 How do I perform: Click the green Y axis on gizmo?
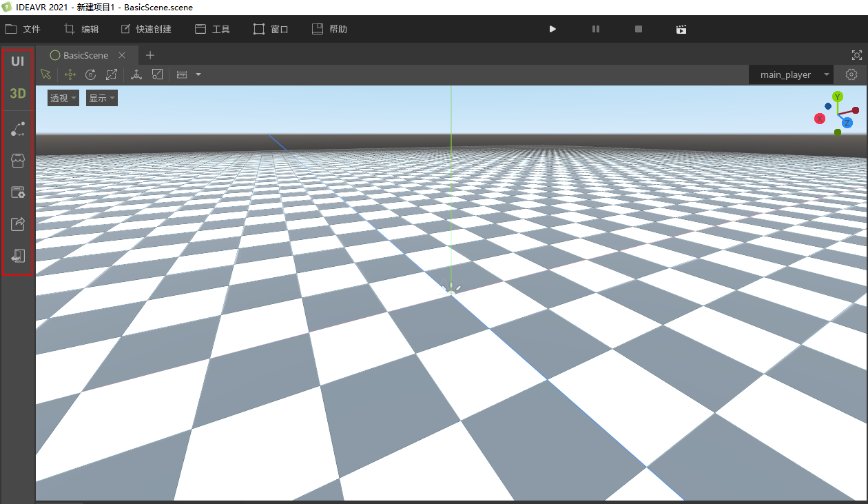coord(838,97)
